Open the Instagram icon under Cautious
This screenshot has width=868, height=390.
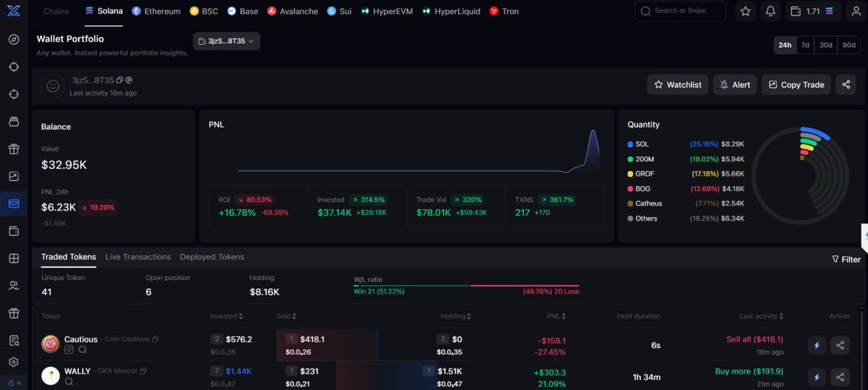point(69,349)
